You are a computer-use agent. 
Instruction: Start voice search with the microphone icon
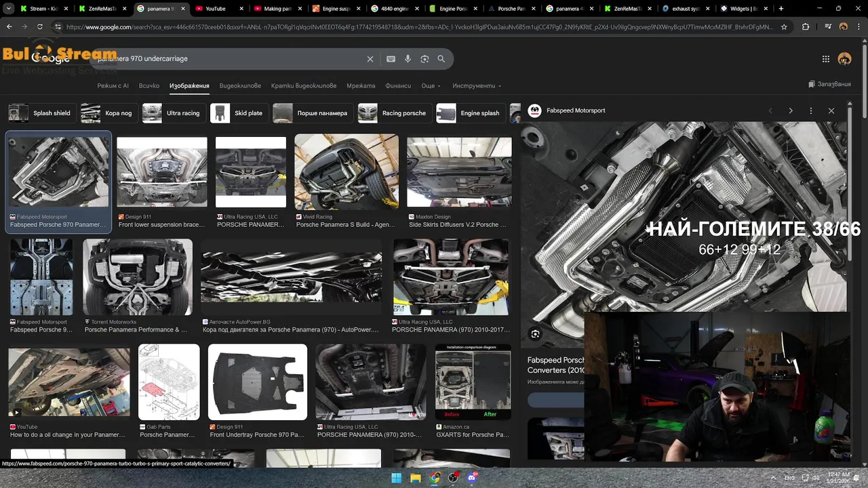click(x=408, y=59)
